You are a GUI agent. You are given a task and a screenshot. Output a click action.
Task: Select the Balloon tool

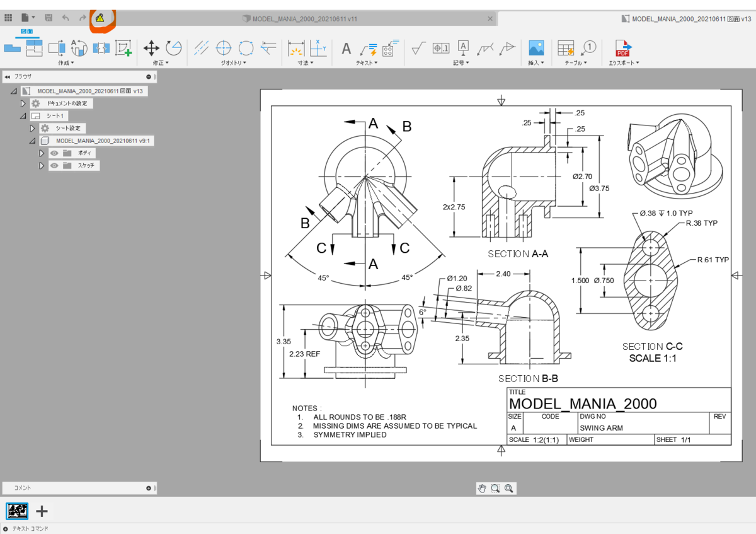point(588,47)
